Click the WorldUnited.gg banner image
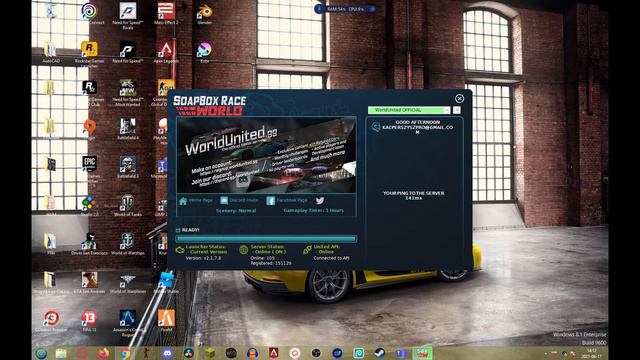Image resolution: width=640 pixels, height=360 pixels. point(266,155)
